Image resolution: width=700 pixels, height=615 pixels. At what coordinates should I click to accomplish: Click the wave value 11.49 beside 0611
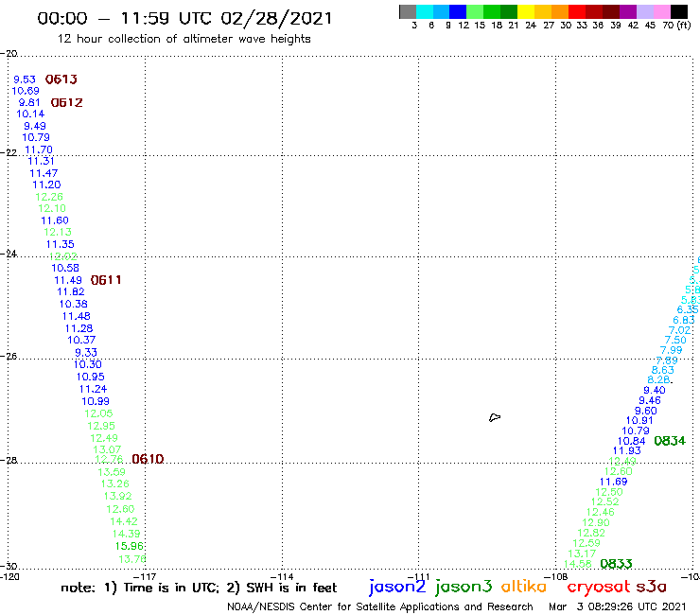pyautogui.click(x=68, y=280)
